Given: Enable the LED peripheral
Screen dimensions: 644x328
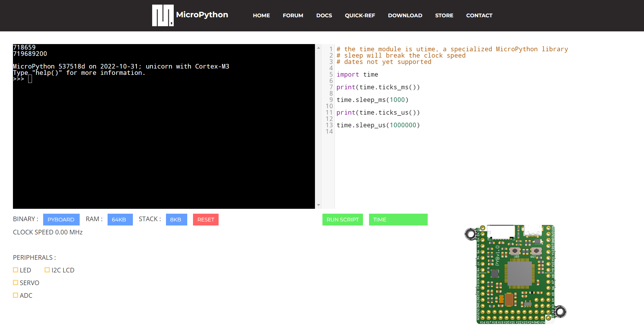Looking at the screenshot, I should [16, 270].
